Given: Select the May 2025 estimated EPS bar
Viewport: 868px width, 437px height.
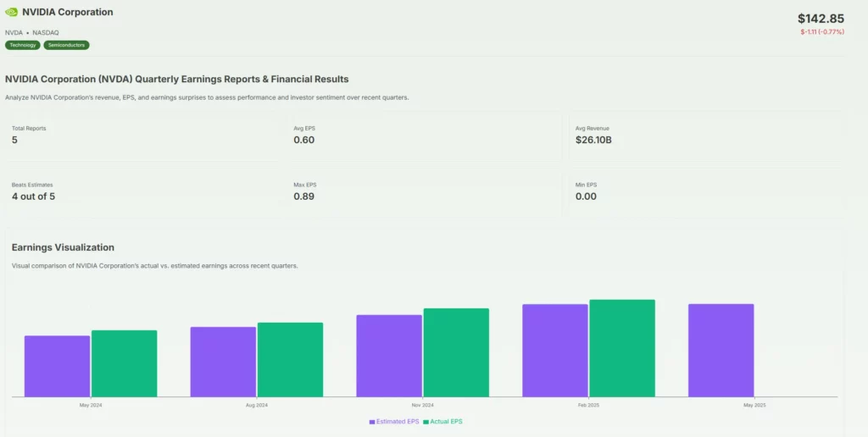Looking at the screenshot, I should (x=721, y=350).
